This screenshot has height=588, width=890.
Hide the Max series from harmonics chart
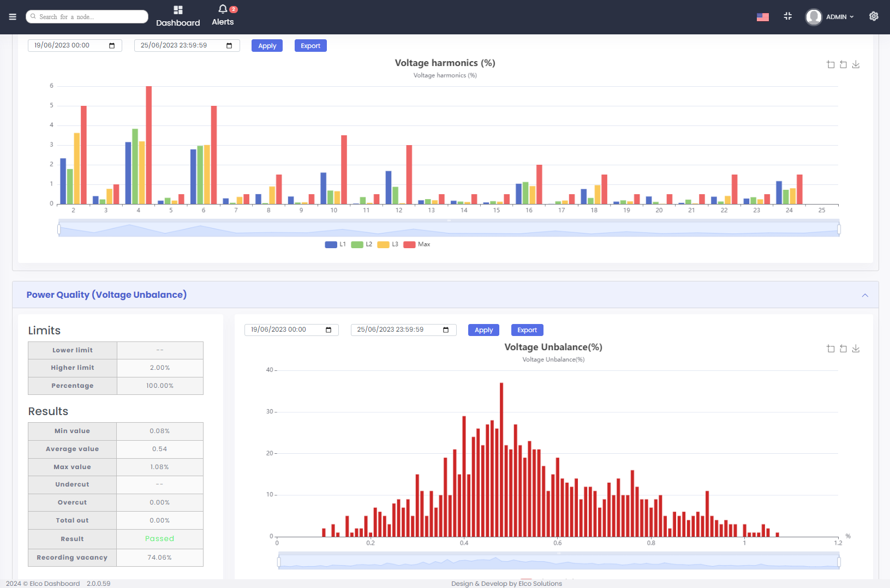(x=417, y=244)
